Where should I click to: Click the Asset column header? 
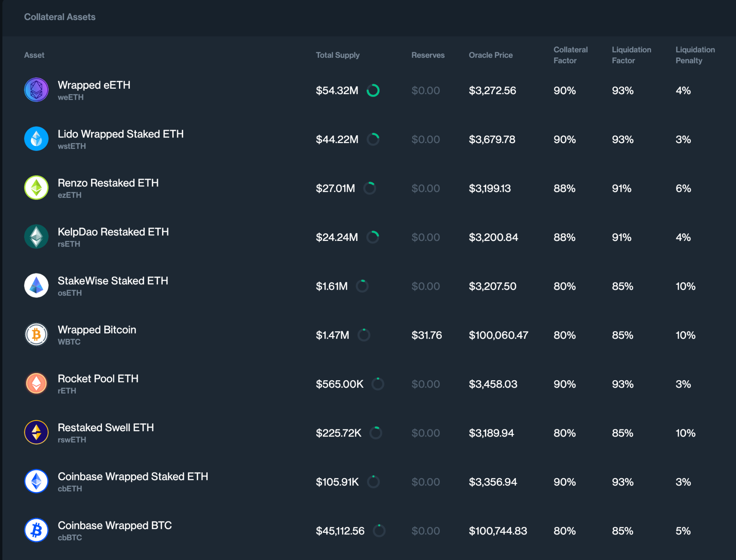pos(34,55)
